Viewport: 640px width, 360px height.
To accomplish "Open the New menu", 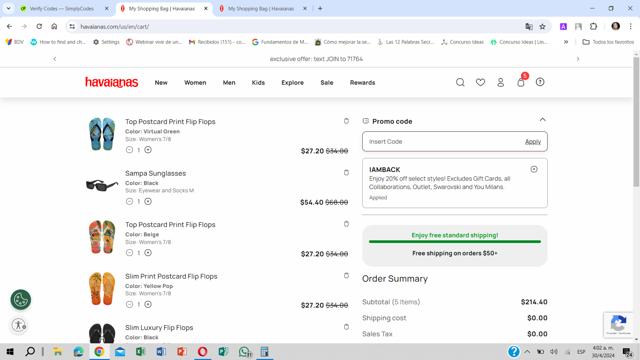I will pos(161,82).
